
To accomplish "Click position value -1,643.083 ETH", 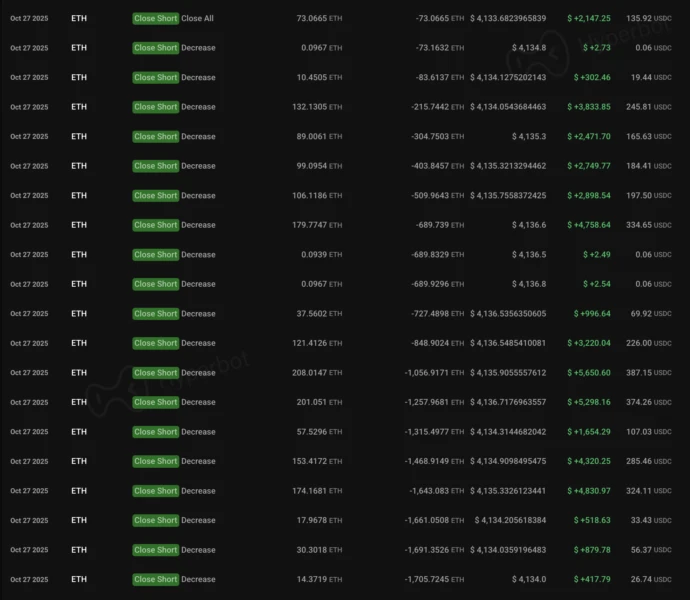I will pyautogui.click(x=437, y=490).
